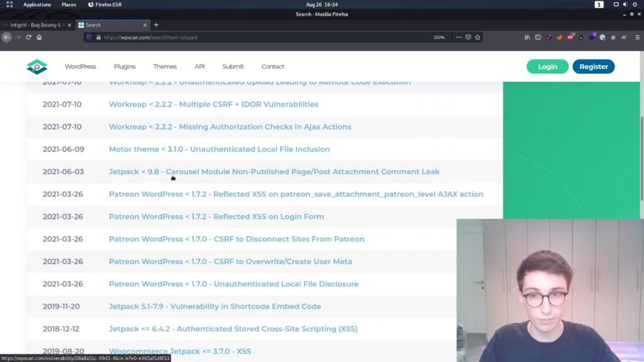The image size is (644, 362).
Task: Switch to the Intigriti Bug Bounty tab
Action: [x=37, y=25]
